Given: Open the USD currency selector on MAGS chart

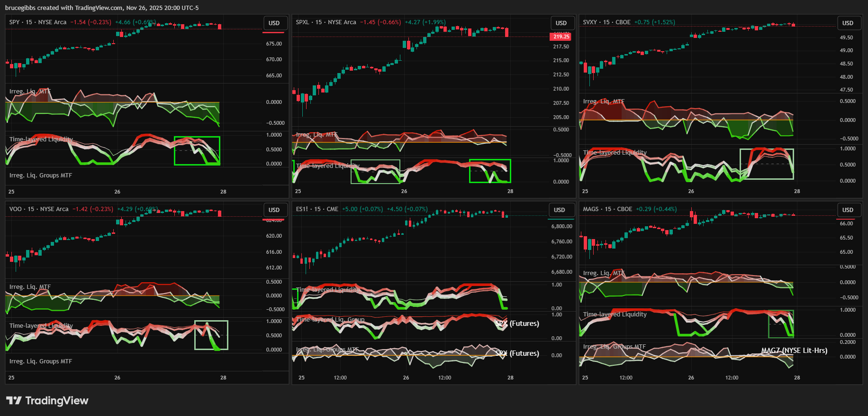Looking at the screenshot, I should (x=848, y=210).
